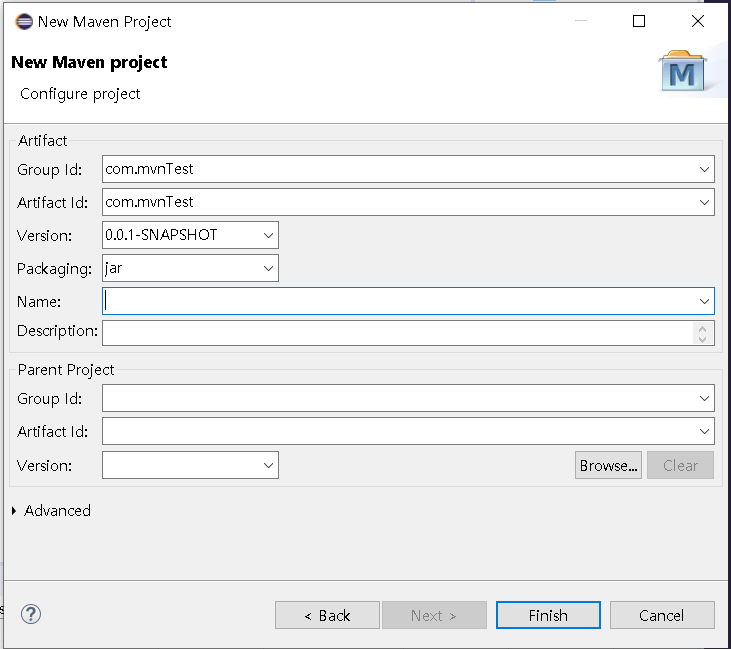This screenshot has width=731, height=649.
Task: Open the Artifact Id dropdown arrow in Artifact section
Action: point(704,202)
